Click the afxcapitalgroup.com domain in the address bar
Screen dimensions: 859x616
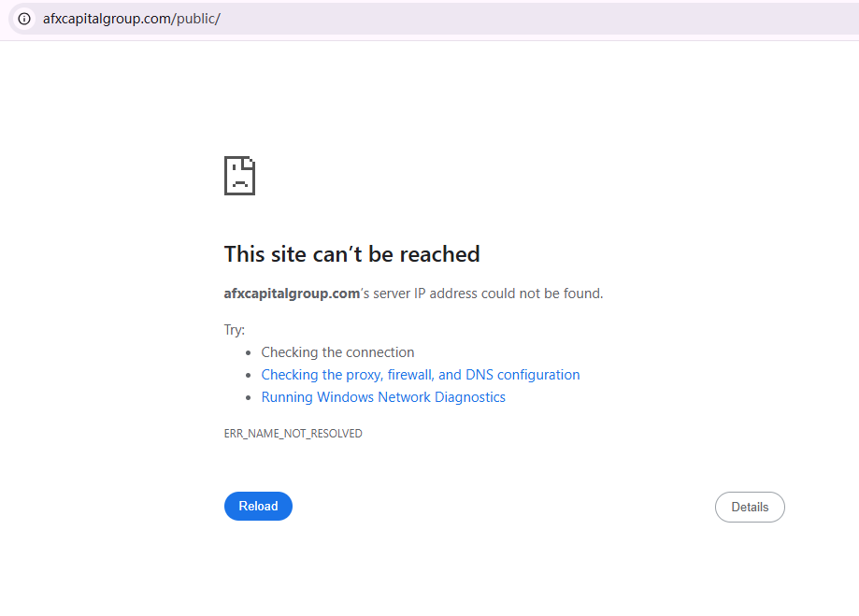(x=107, y=19)
